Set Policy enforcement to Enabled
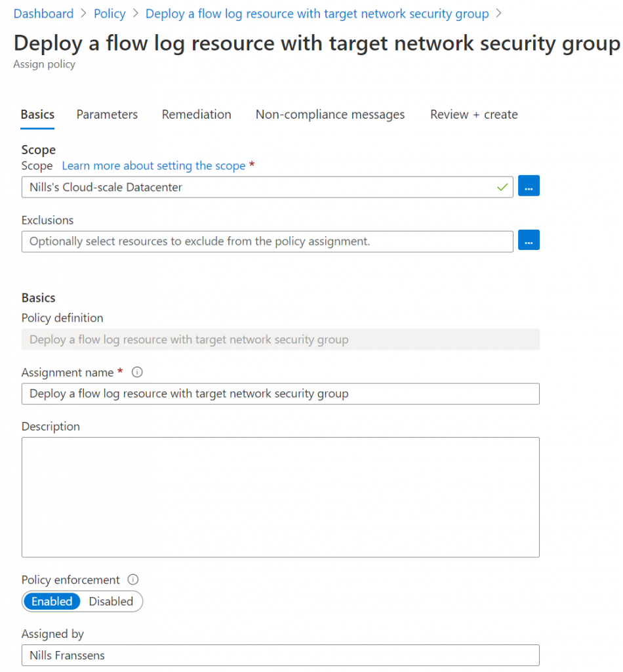Image resolution: width=623 pixels, height=672 pixels. tap(52, 601)
